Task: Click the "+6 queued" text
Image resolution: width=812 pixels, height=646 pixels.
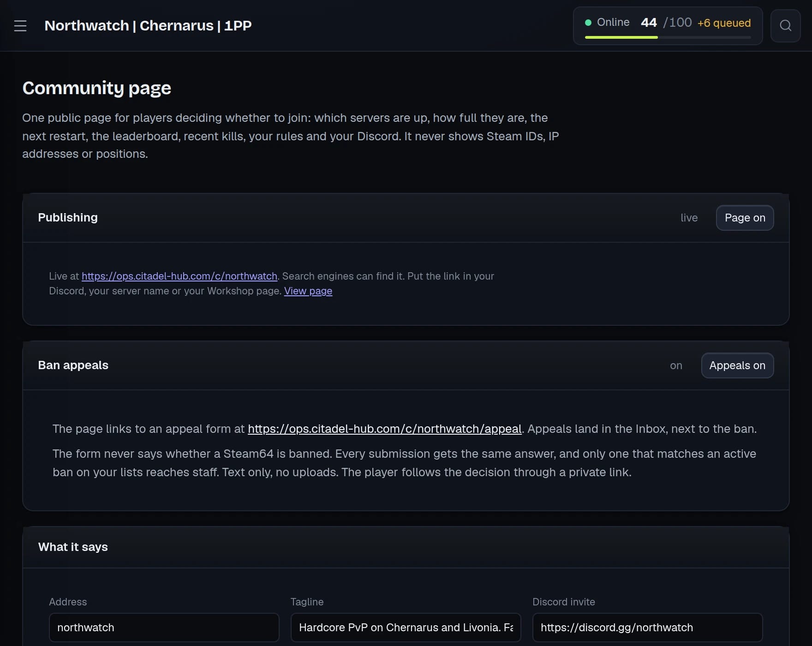Action: coord(724,23)
